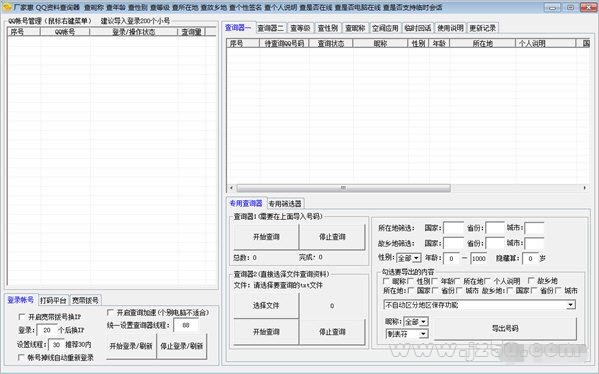
Task: Click 隐藏算 age input field
Action: (530, 259)
